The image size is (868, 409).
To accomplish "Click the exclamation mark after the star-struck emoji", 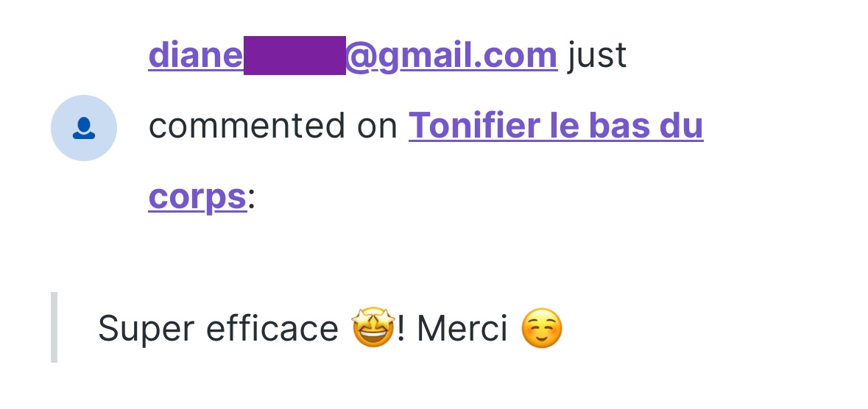I will click(x=401, y=328).
